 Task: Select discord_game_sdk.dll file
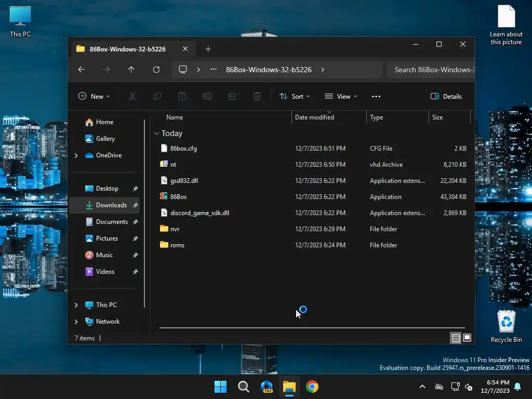click(199, 212)
